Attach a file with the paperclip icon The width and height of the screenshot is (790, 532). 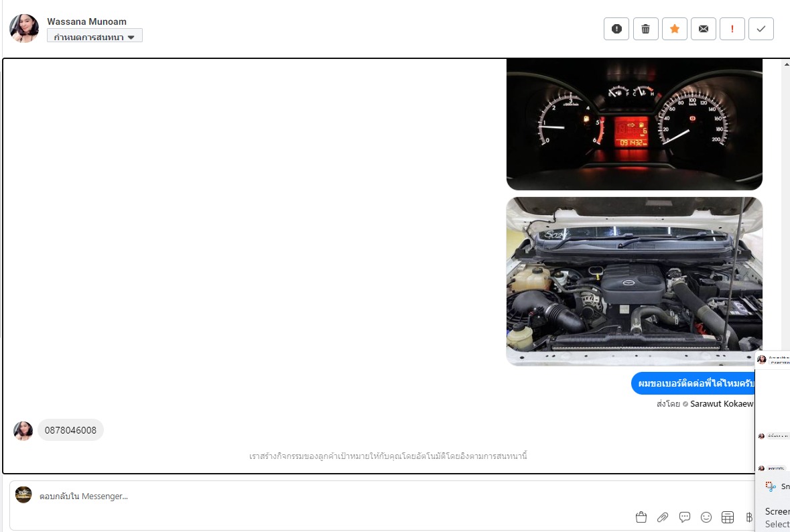click(x=662, y=517)
